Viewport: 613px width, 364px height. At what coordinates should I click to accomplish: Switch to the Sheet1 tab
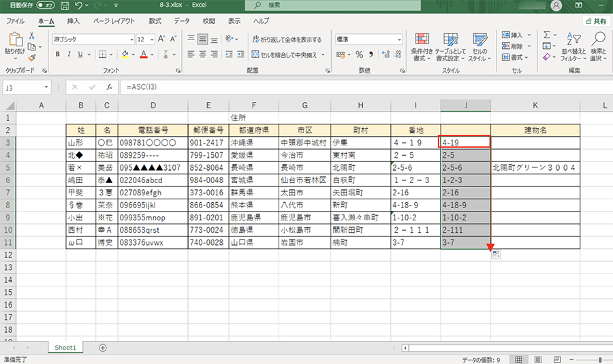pos(65,347)
